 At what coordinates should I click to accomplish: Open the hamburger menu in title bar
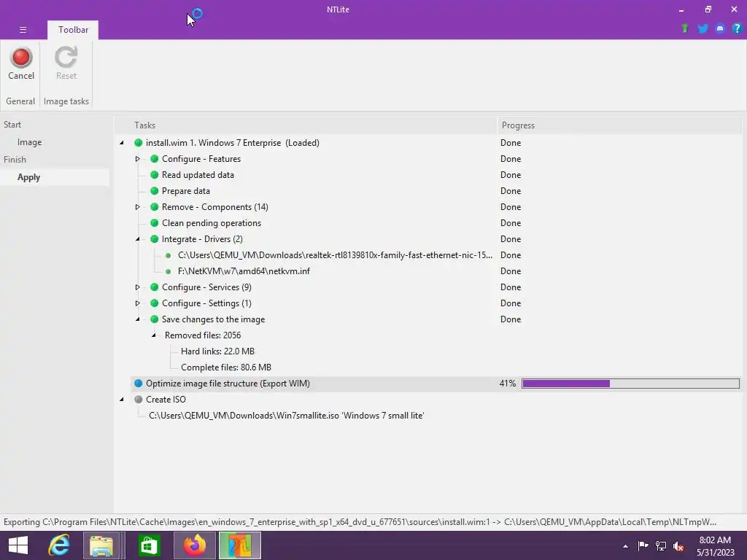[x=23, y=29]
